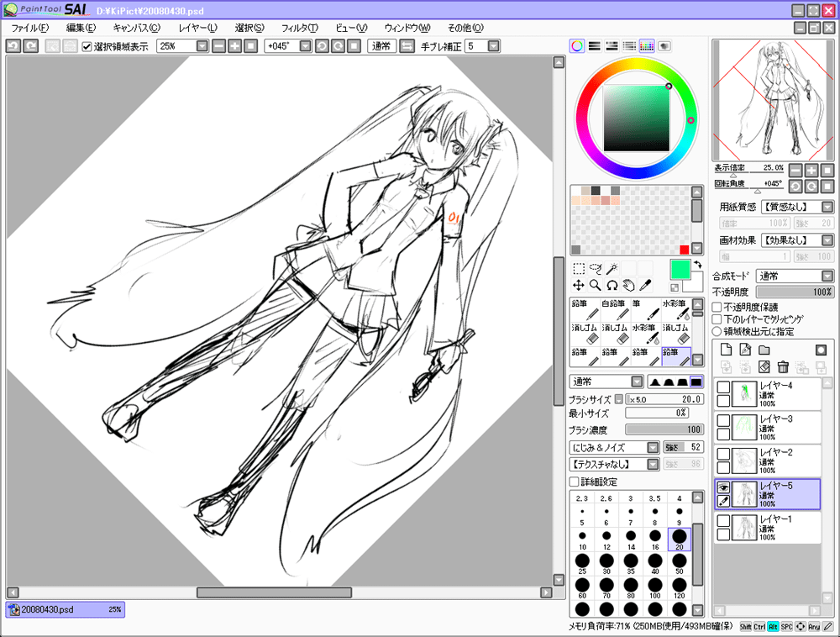
Task: Select the zoom magnifier tool
Action: pyautogui.click(x=596, y=285)
